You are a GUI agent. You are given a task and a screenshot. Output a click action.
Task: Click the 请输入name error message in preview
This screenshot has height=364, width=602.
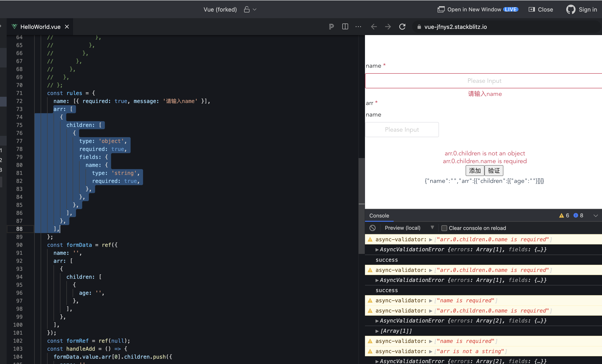tap(485, 94)
